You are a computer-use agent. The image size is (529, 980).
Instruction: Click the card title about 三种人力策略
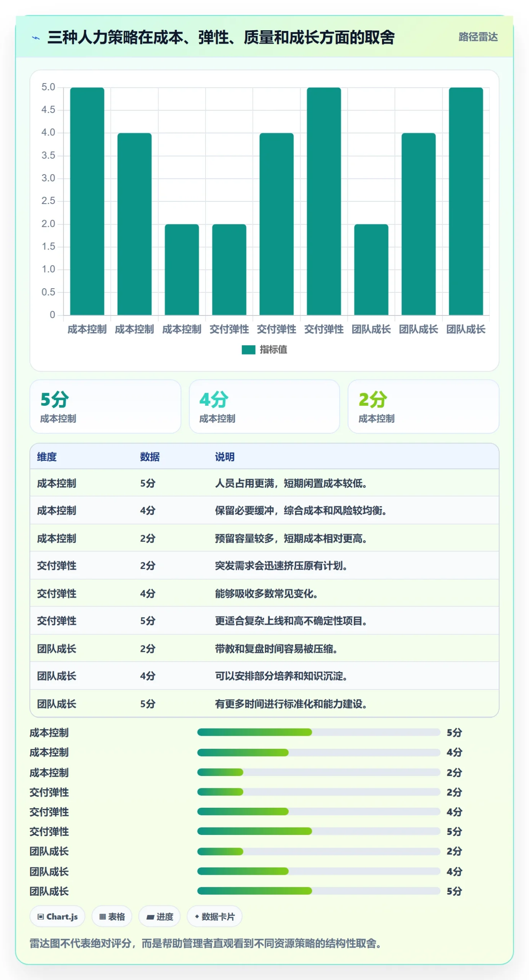221,38
